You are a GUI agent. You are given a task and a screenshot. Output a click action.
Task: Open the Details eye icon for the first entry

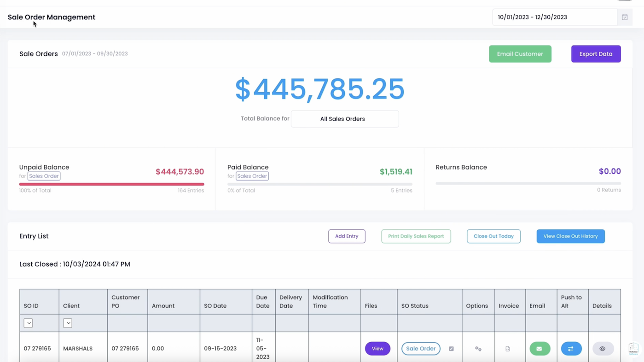pos(602,349)
